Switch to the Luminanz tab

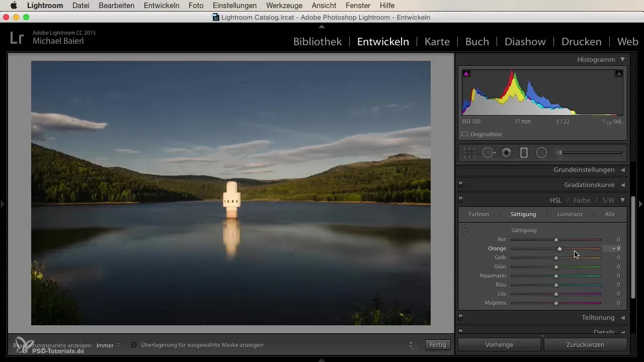click(x=570, y=214)
